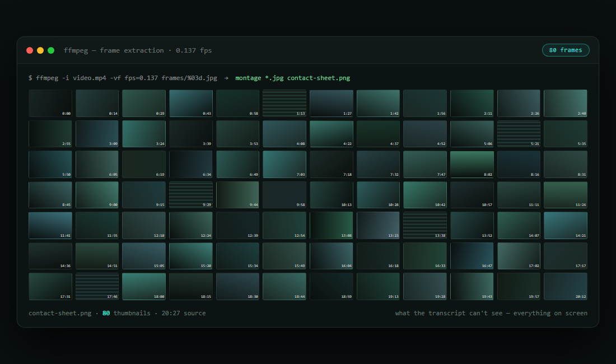The height and width of the screenshot is (364, 616).
Task: Select the teal frame at 18:00
Action: (x=144, y=287)
